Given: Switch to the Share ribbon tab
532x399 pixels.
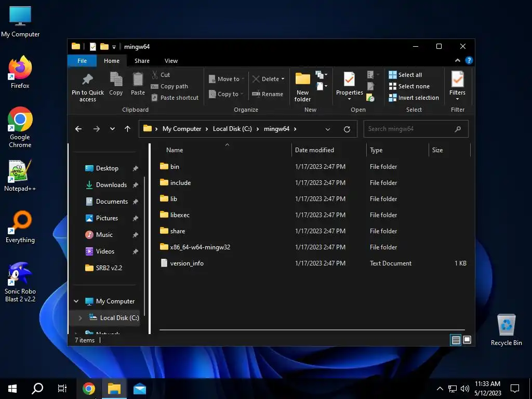Looking at the screenshot, I should (142, 61).
